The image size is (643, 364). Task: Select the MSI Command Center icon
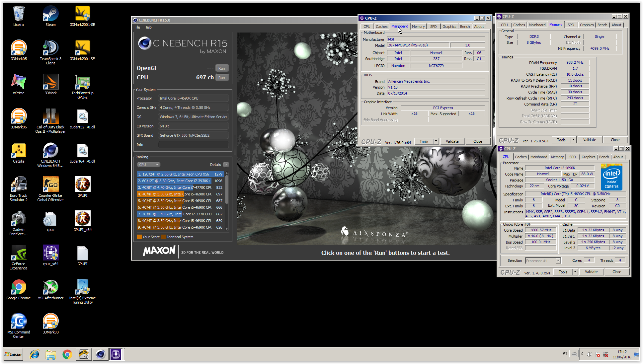point(19,326)
